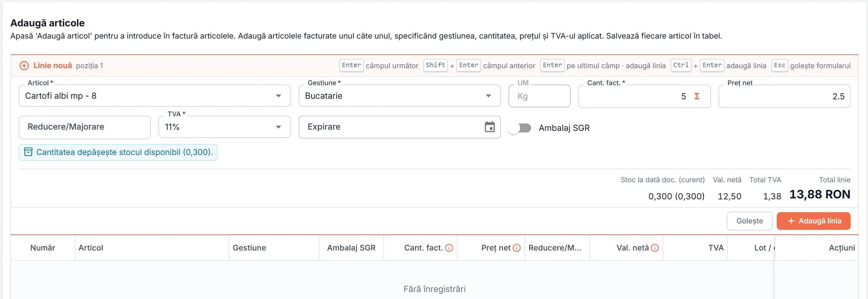Image resolution: width=868 pixels, height=299 pixels.
Task: Open the Gestiune dropdown showing Bucatarie
Action: pos(399,96)
